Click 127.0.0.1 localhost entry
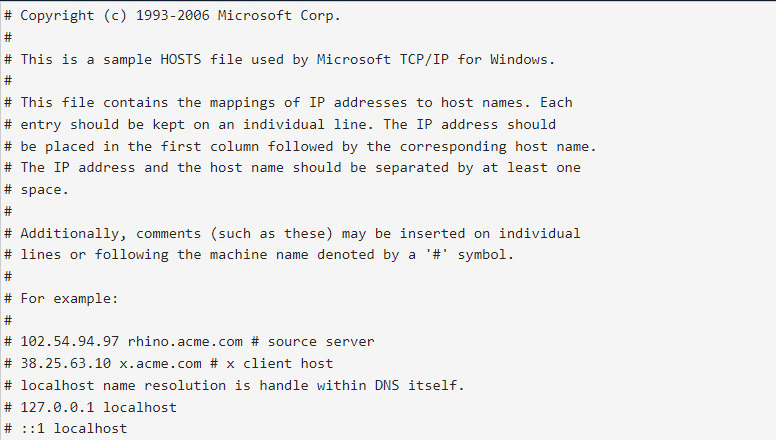 coord(98,407)
